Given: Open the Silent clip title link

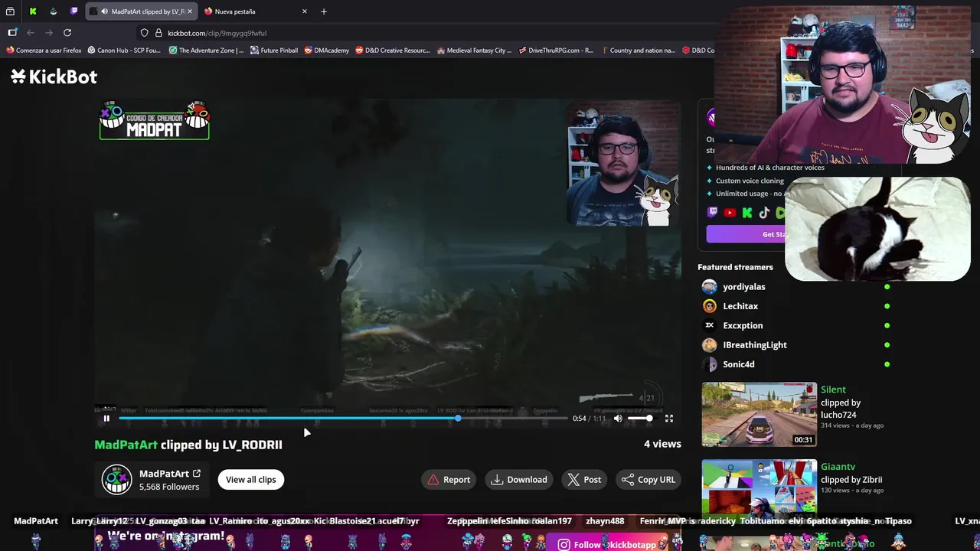Looking at the screenshot, I should (x=833, y=390).
